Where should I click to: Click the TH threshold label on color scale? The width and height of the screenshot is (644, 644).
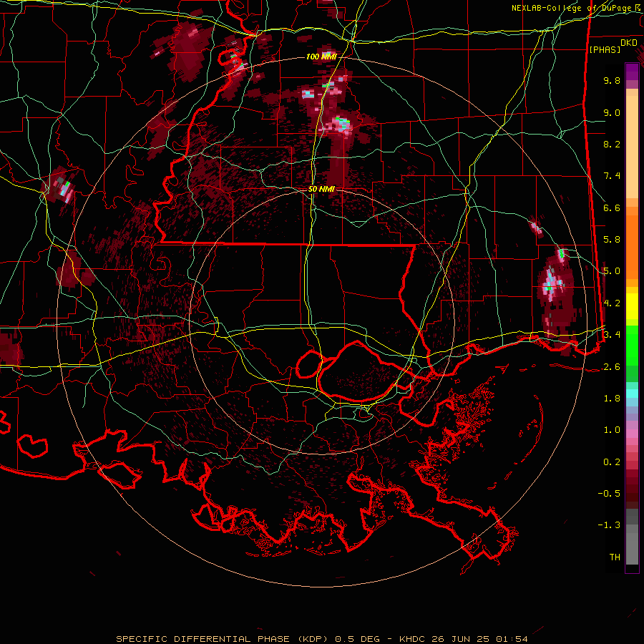click(615, 557)
